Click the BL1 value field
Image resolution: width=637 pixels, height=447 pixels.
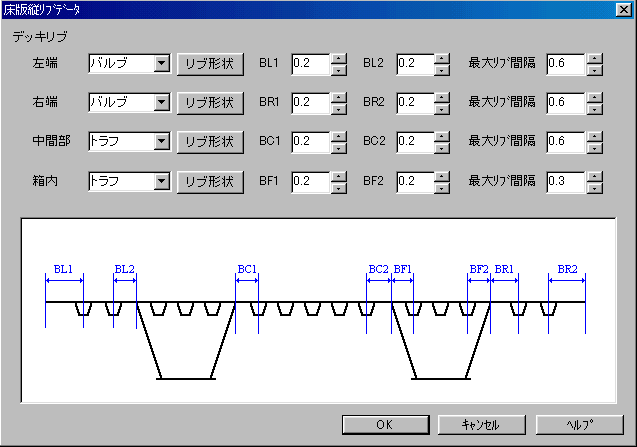310,64
